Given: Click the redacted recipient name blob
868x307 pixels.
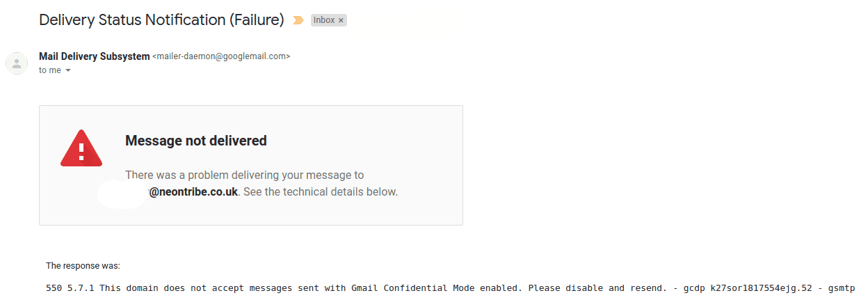Looking at the screenshot, I should coord(122,193).
